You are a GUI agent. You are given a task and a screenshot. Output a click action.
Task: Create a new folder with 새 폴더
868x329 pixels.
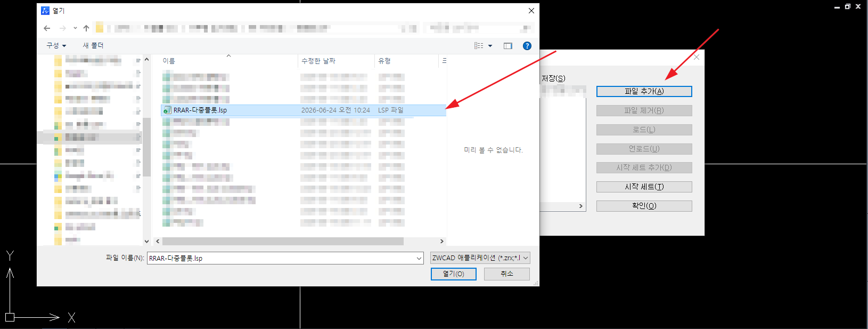93,46
